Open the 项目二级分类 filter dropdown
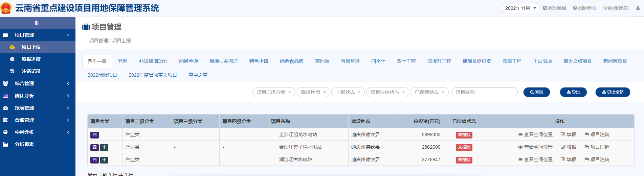644x176 pixels. [x=274, y=92]
